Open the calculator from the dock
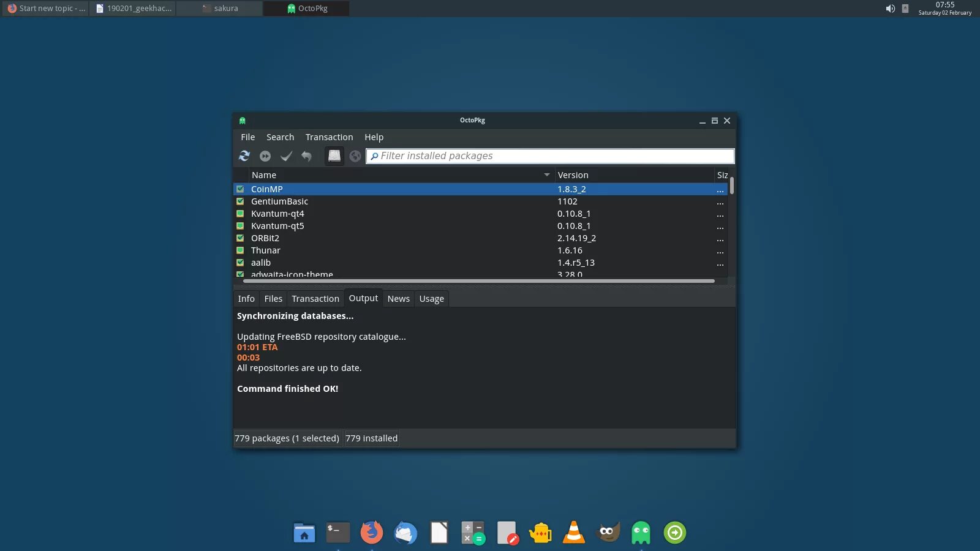 point(473,533)
